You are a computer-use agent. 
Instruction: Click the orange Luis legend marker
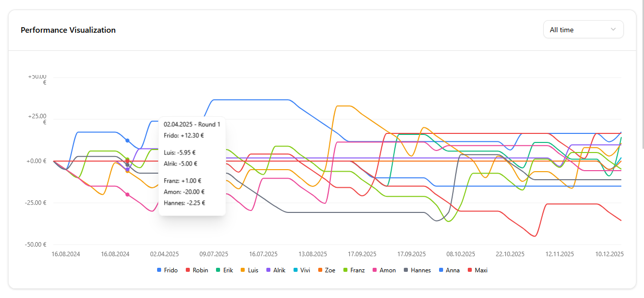(243, 270)
